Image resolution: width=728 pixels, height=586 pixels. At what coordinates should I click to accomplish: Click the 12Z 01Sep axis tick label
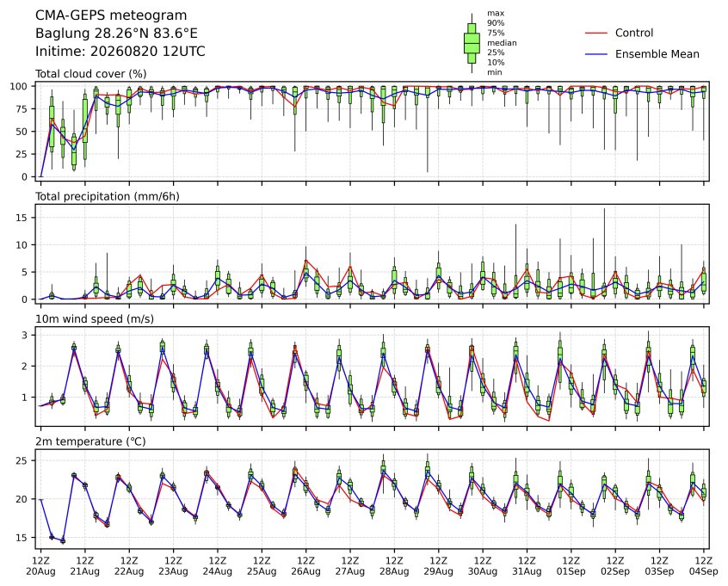[571, 566]
